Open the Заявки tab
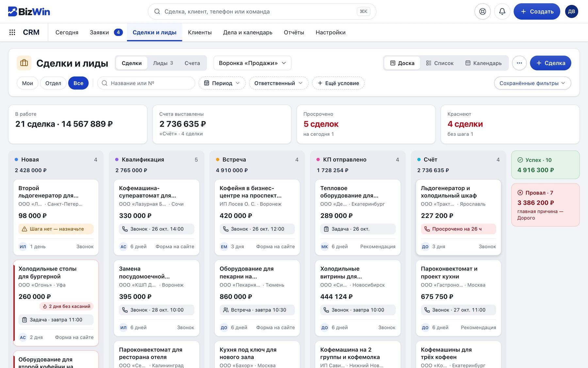 click(106, 32)
